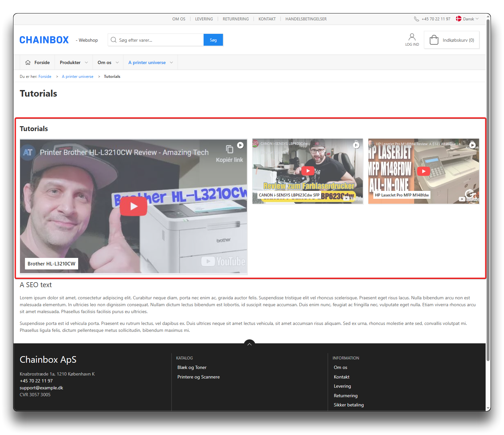
Task: Click playlist icon on Brother video corner
Action: point(240,145)
